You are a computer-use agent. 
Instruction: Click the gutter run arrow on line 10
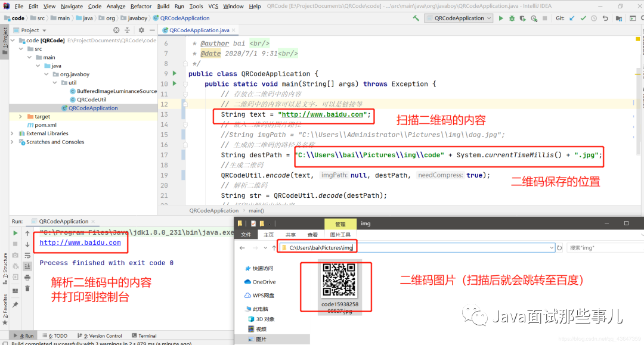175,83
